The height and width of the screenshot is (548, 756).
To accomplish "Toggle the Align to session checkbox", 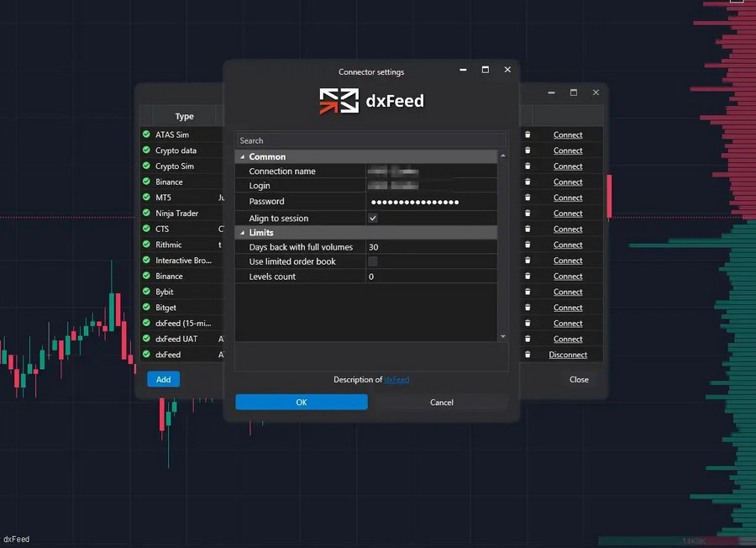I will click(373, 218).
